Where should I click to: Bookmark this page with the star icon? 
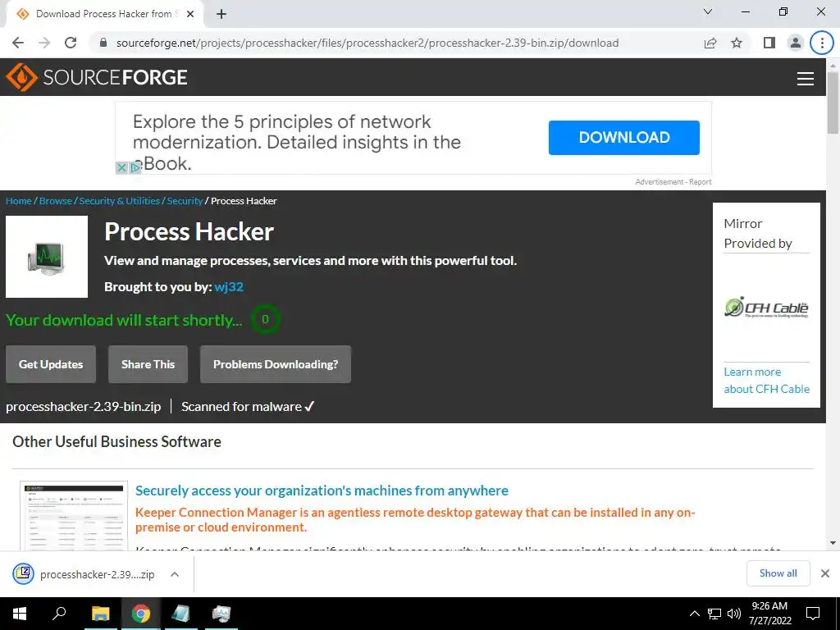pos(737,43)
